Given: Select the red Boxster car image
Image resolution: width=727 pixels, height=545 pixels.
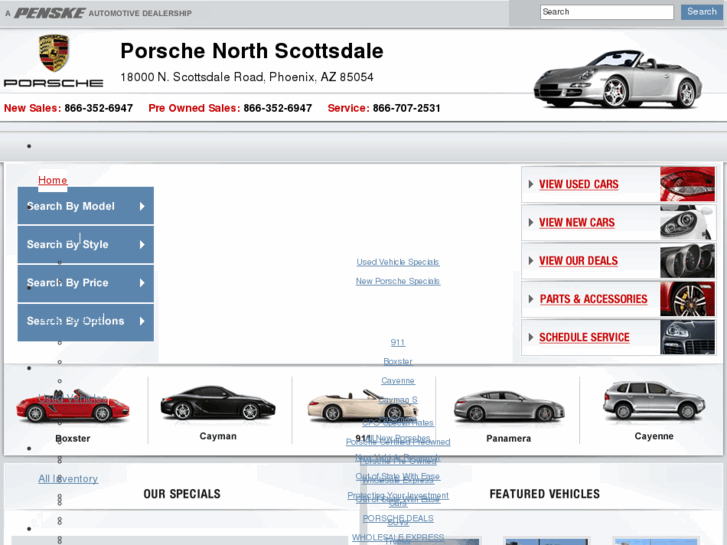Looking at the screenshot, I should click(73, 406).
